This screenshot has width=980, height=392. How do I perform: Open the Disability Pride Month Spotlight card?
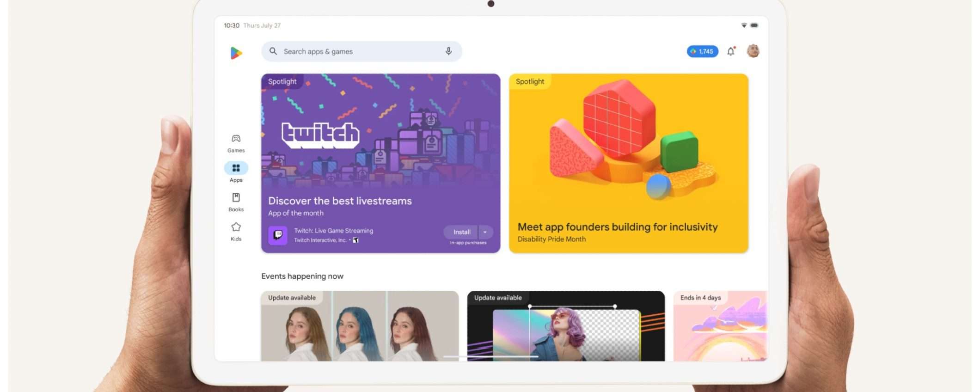coord(628,163)
